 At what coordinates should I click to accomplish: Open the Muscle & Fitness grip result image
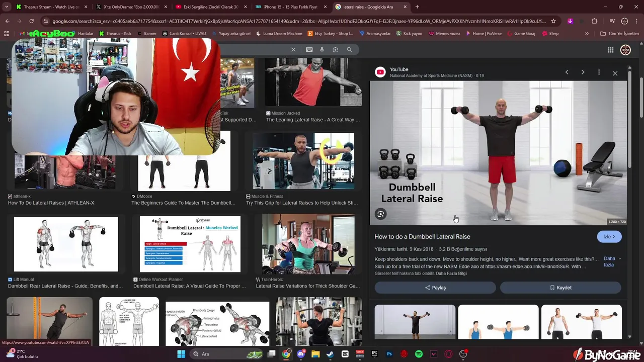point(303,161)
